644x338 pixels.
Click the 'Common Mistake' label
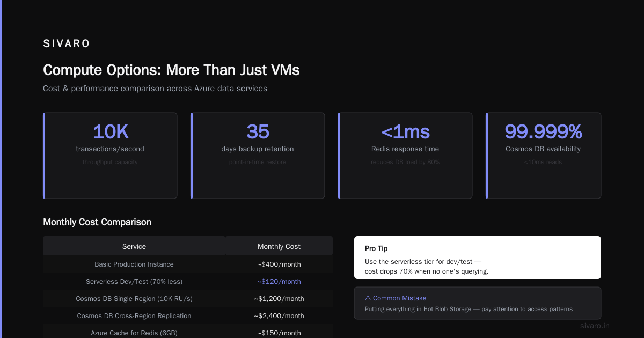pyautogui.click(x=400, y=298)
